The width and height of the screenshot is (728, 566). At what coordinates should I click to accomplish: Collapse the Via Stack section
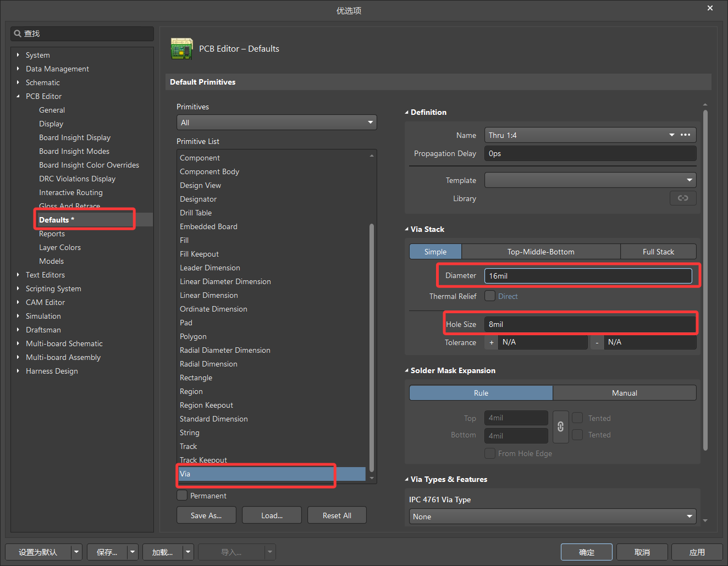tap(407, 229)
